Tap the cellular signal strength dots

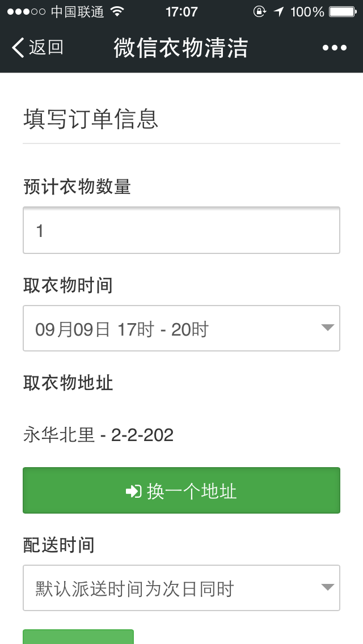point(26,12)
